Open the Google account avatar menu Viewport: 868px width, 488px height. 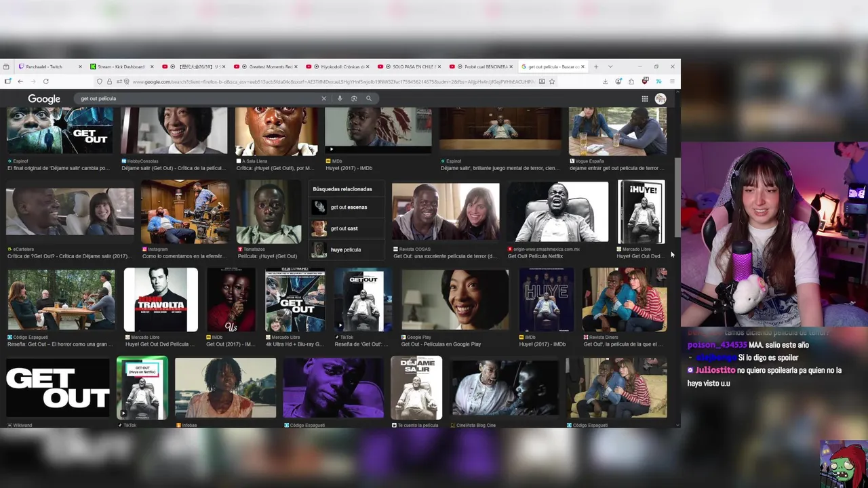(x=660, y=99)
